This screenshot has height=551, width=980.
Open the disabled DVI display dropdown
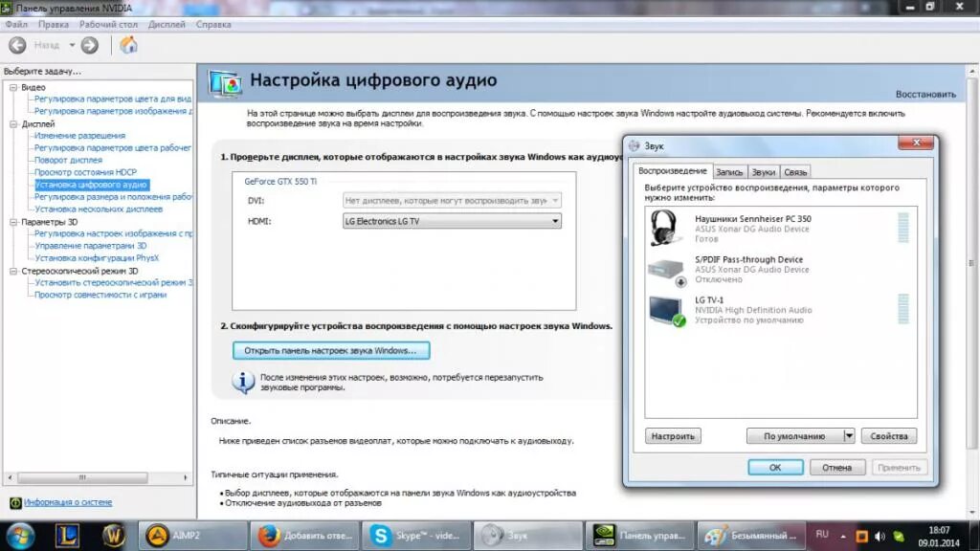(452, 201)
